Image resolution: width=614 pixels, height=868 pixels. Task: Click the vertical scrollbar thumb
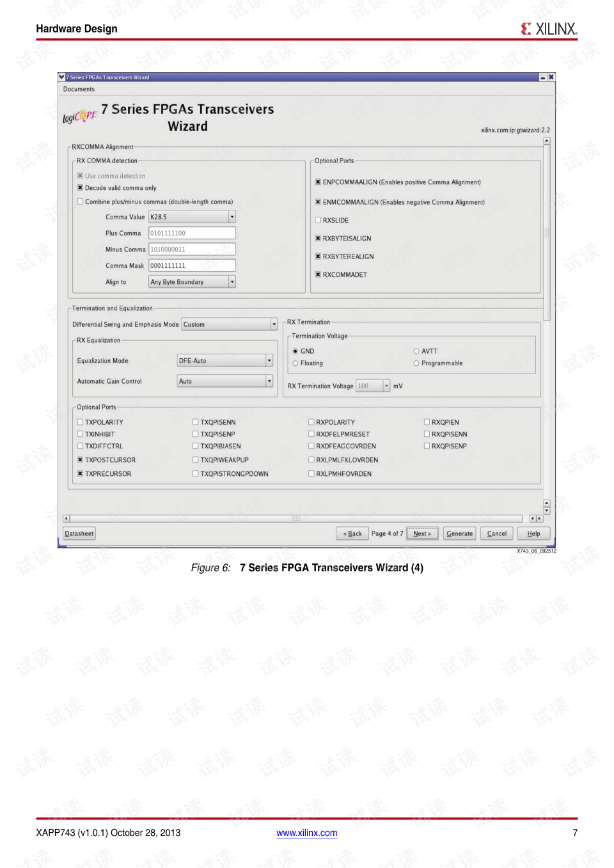click(547, 233)
